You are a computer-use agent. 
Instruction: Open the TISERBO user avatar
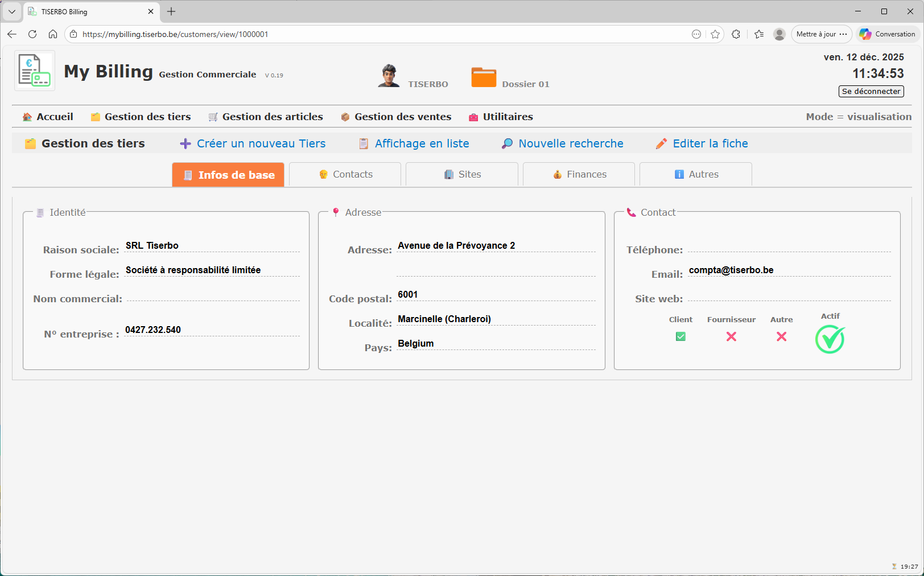[x=389, y=76]
